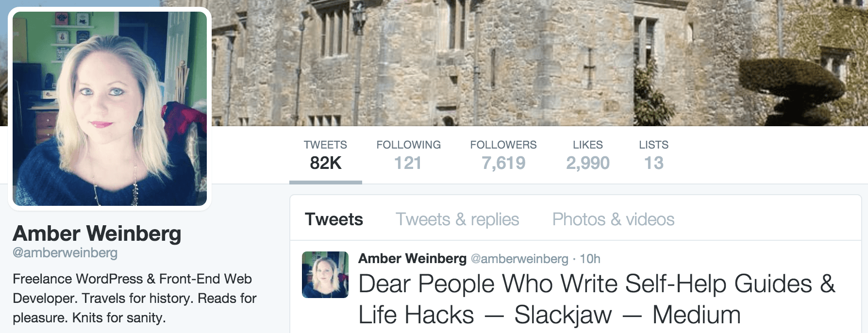Click the gray @amberweinberg handle below name
The width and height of the screenshot is (868, 333).
65,253
